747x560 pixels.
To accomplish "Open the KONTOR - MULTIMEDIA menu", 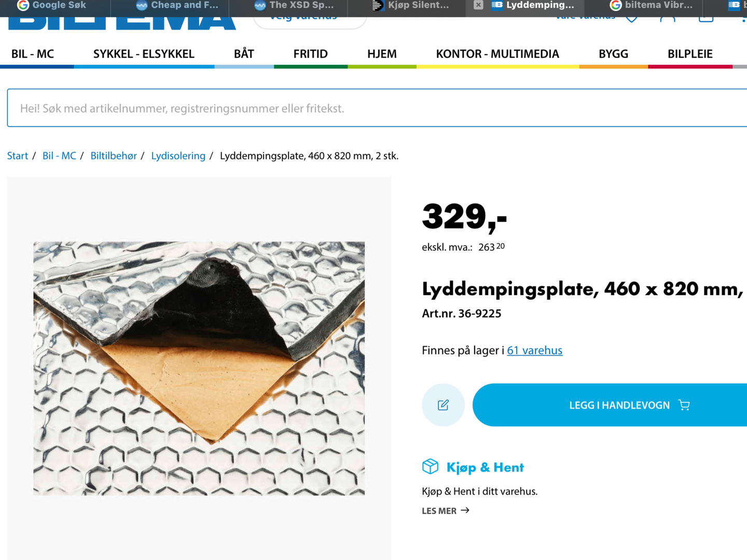I will pos(497,54).
